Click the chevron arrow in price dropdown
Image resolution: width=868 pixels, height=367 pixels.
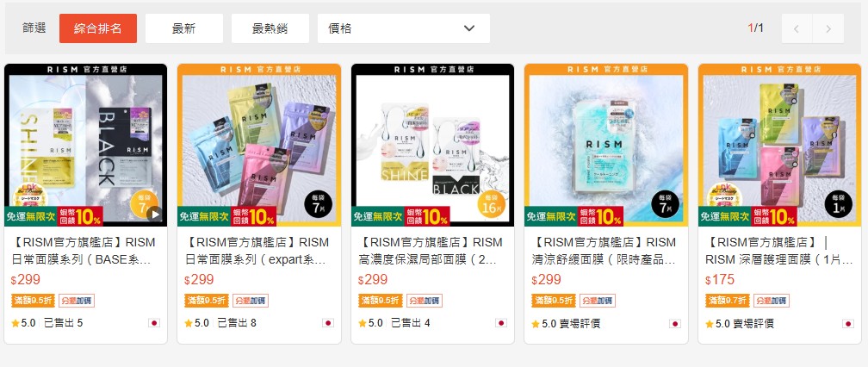468,28
